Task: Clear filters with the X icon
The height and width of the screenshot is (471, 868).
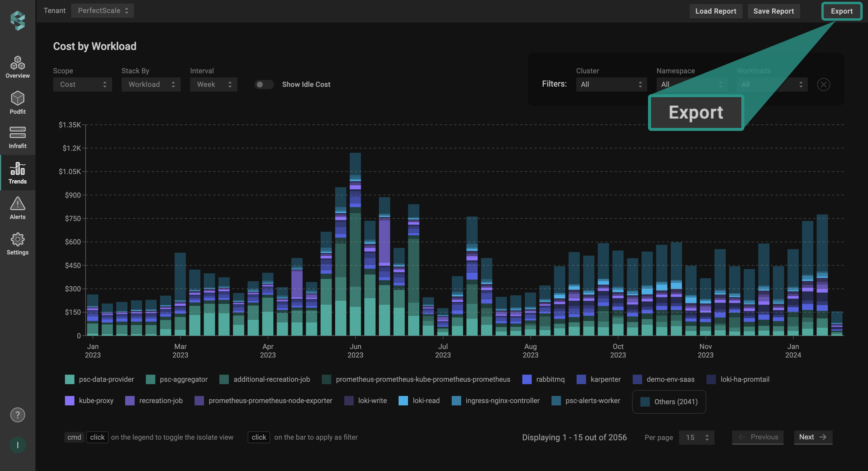Action: tap(824, 84)
